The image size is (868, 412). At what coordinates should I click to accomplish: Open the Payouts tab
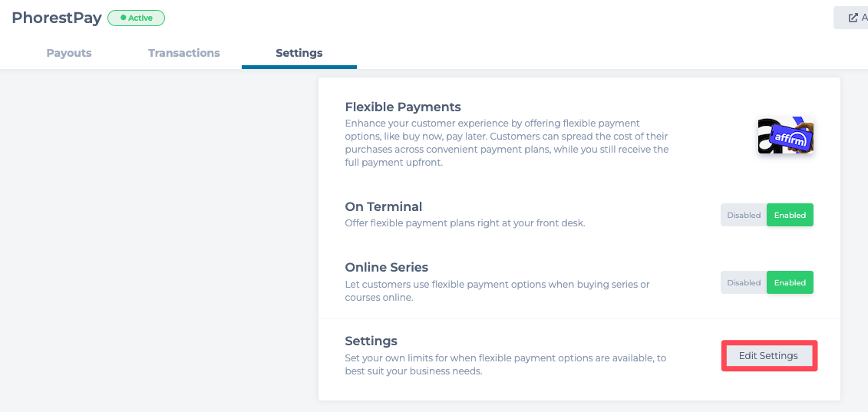pos(69,53)
